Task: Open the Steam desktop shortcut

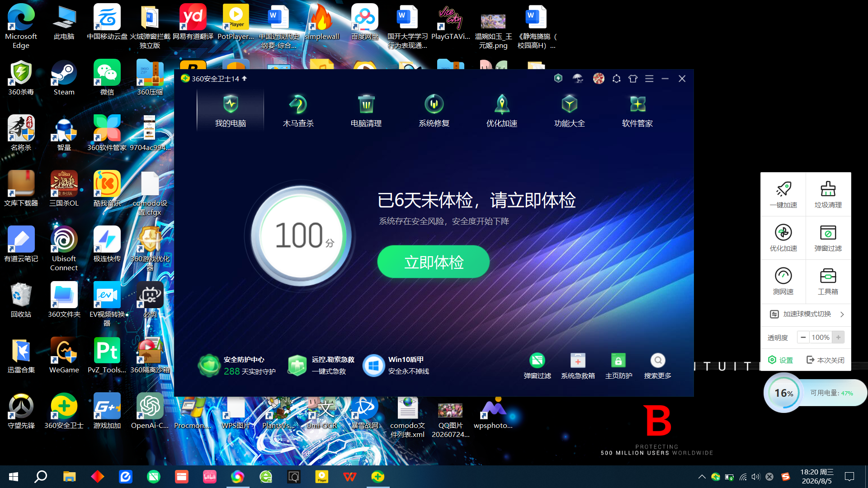Action: pos(64,78)
